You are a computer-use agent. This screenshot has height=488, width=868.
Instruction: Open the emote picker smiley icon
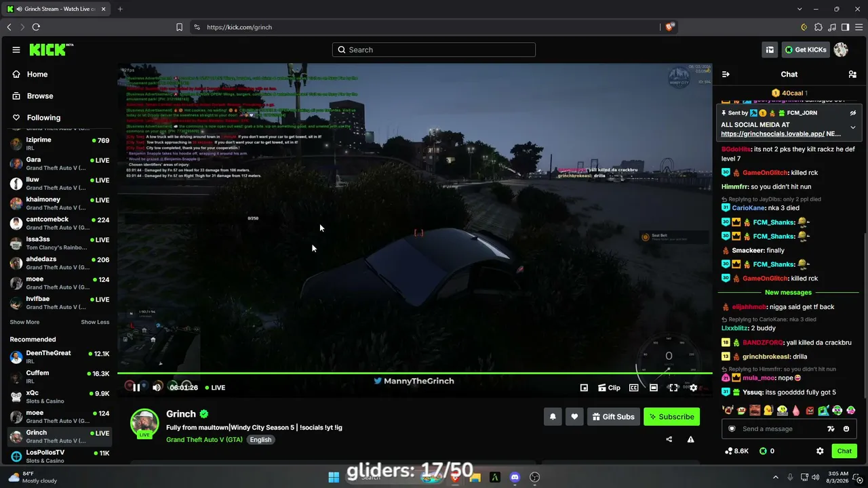846,429
